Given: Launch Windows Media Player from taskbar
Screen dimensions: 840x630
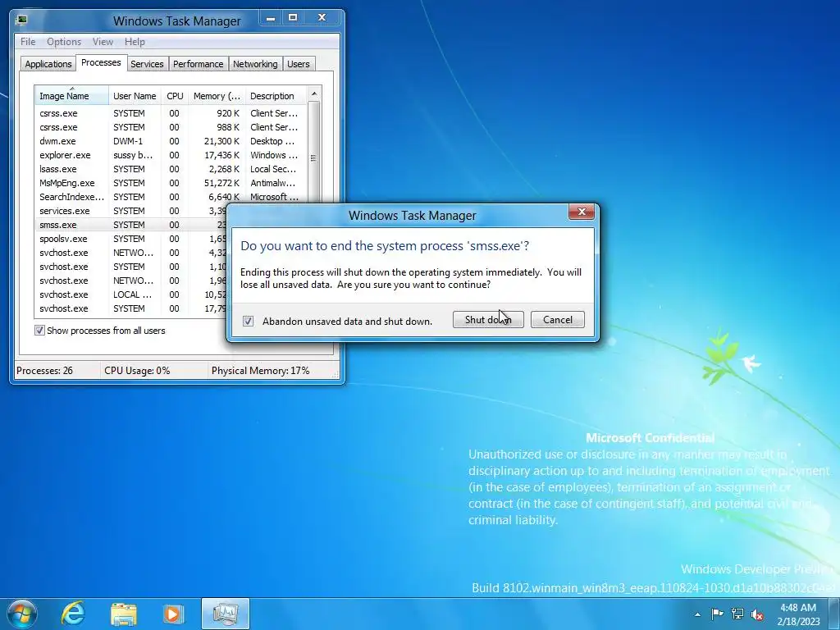Looking at the screenshot, I should (x=172, y=614).
